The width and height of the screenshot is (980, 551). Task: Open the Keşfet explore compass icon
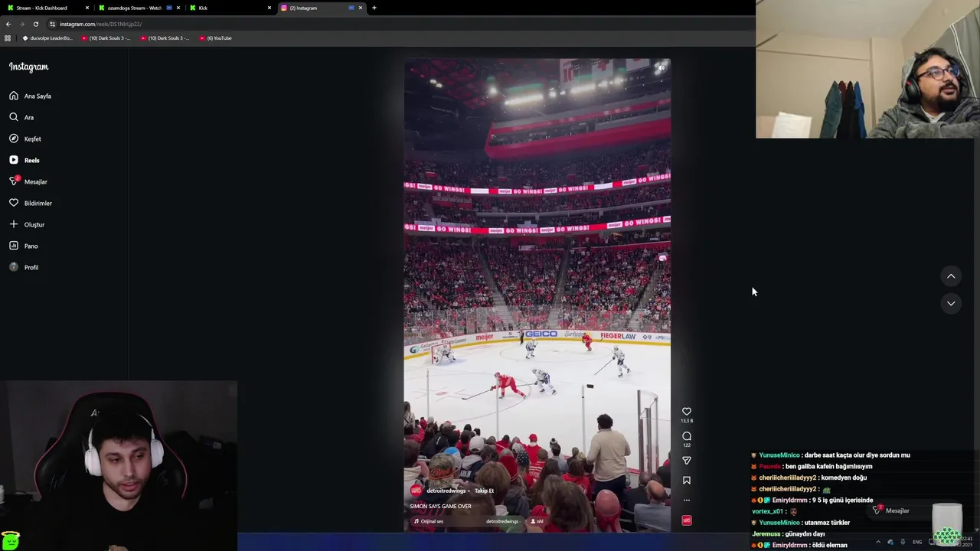point(14,139)
